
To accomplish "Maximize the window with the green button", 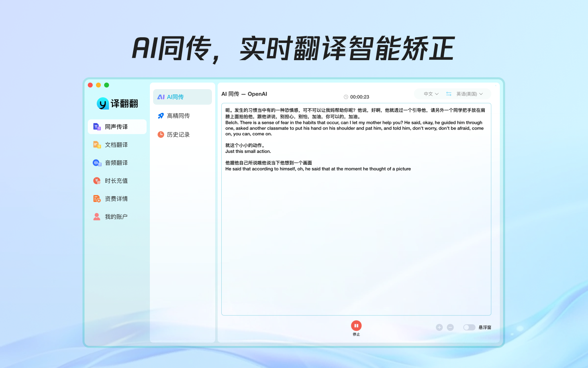I will (x=107, y=85).
